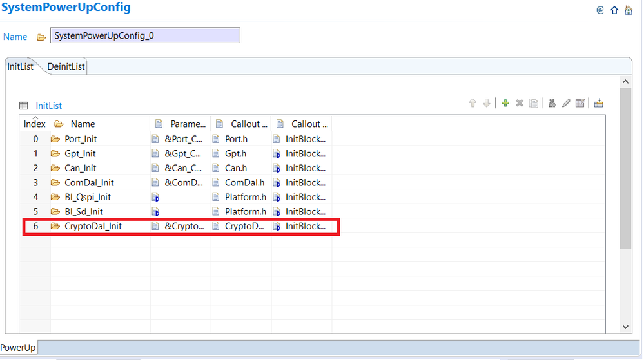The image size is (644, 360).
Task: Select the Can_Init row name
Action: point(81,168)
